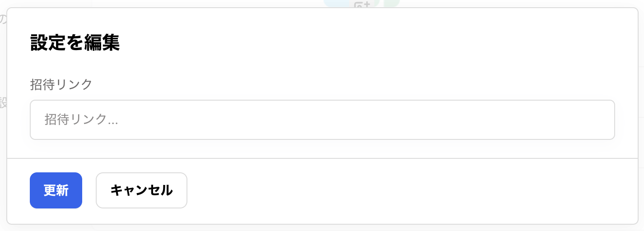Dismiss the dialog using キャンセル
Image resolution: width=644 pixels, height=231 pixels.
[x=141, y=190]
